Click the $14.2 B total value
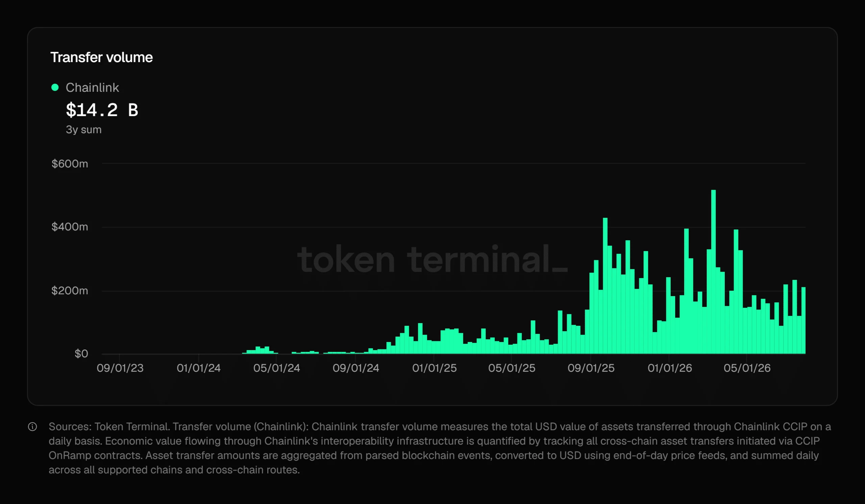Screen dimensions: 865x504 tap(102, 110)
